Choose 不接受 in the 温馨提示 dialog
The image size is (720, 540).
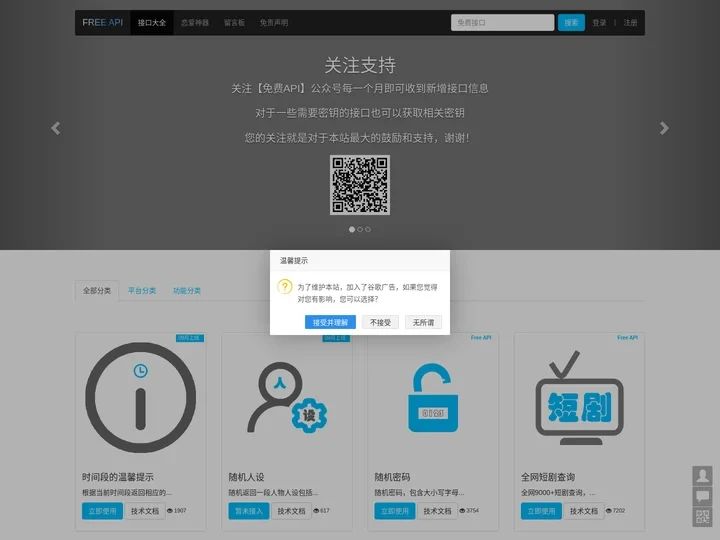pyautogui.click(x=380, y=322)
